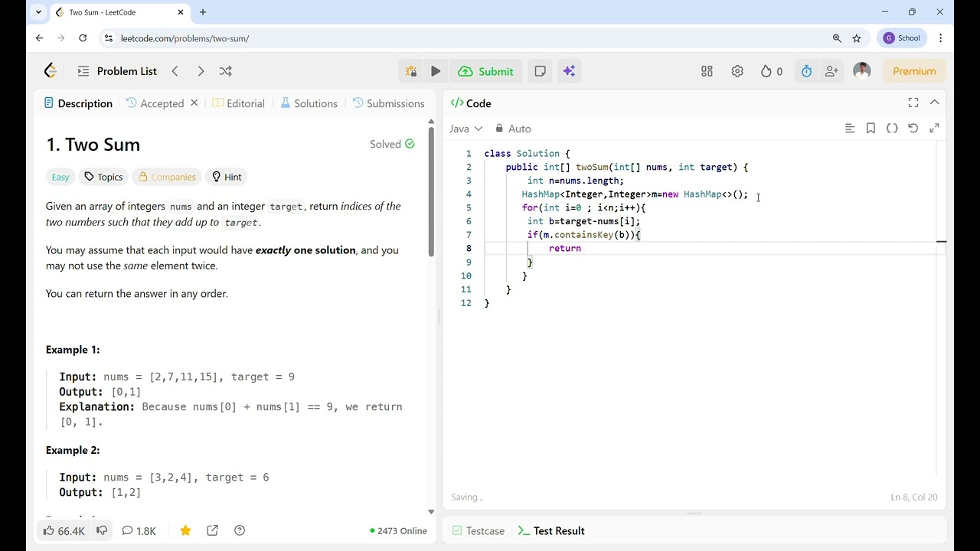Toggle the favorite star

tap(185, 530)
